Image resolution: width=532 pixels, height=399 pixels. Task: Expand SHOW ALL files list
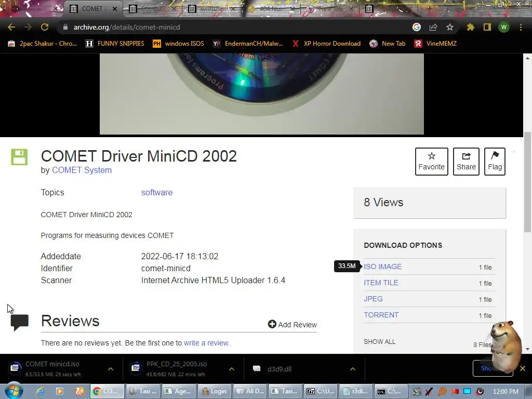coord(380,342)
